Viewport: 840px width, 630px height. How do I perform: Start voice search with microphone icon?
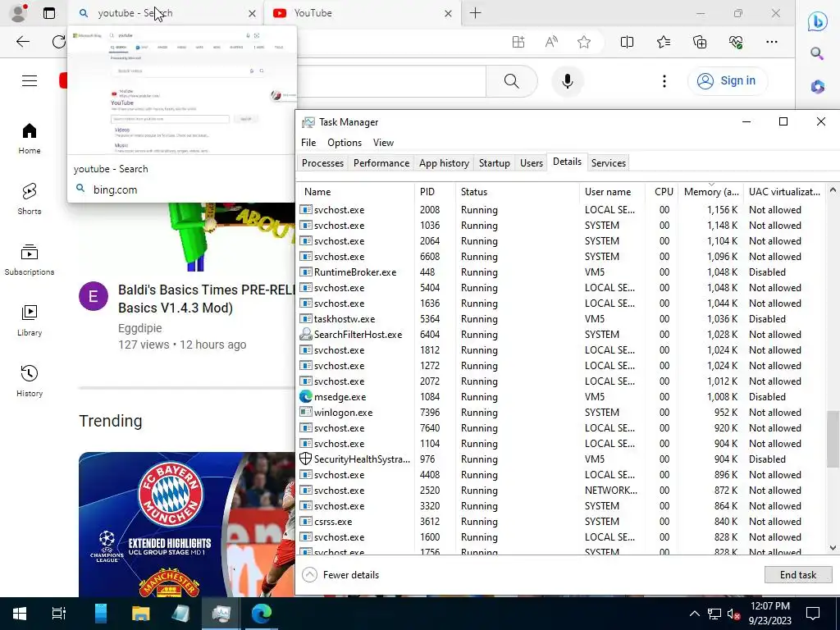(x=568, y=81)
